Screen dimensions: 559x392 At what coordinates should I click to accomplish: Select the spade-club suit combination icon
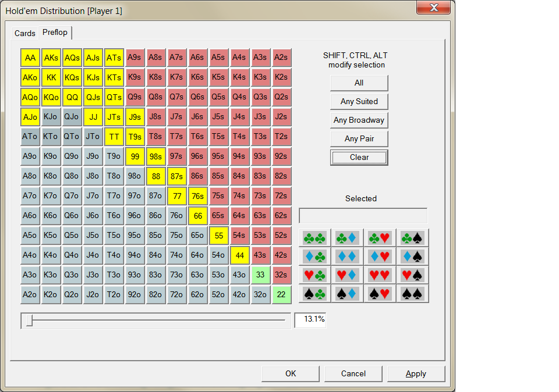click(314, 294)
